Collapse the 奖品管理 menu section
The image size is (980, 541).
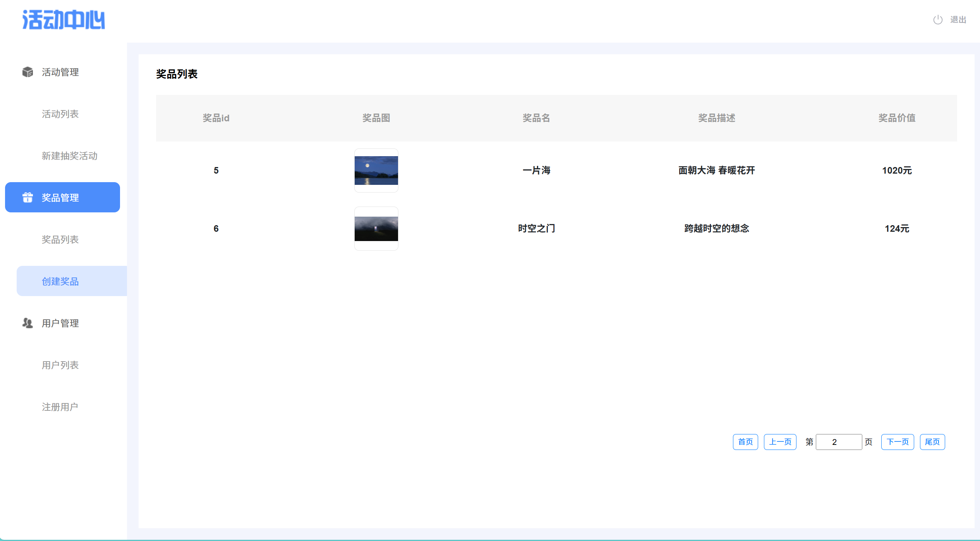pyautogui.click(x=60, y=198)
